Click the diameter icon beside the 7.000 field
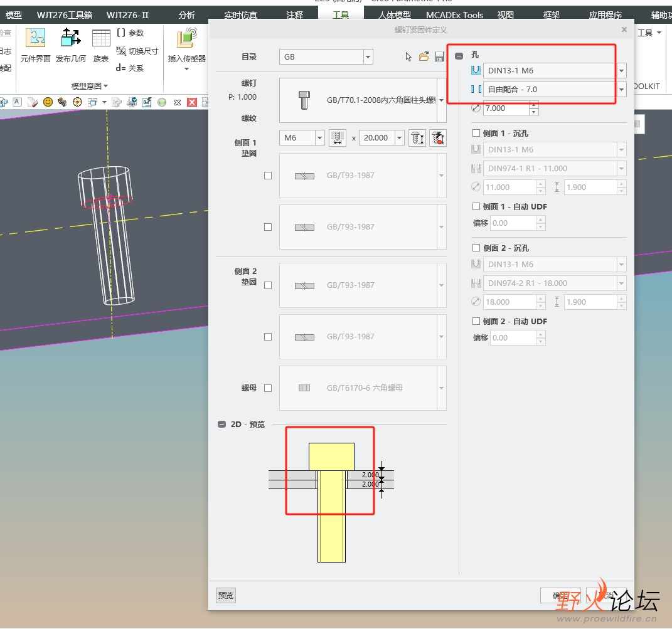Screen dimensions: 672x629 [476, 108]
